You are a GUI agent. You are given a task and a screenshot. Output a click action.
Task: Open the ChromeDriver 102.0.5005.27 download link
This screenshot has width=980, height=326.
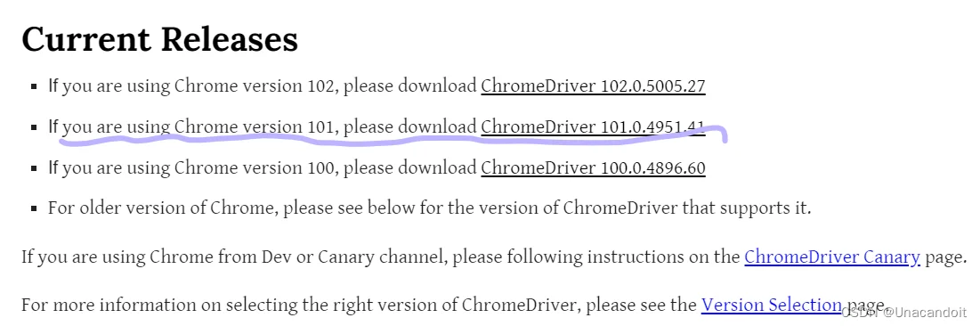pos(593,86)
